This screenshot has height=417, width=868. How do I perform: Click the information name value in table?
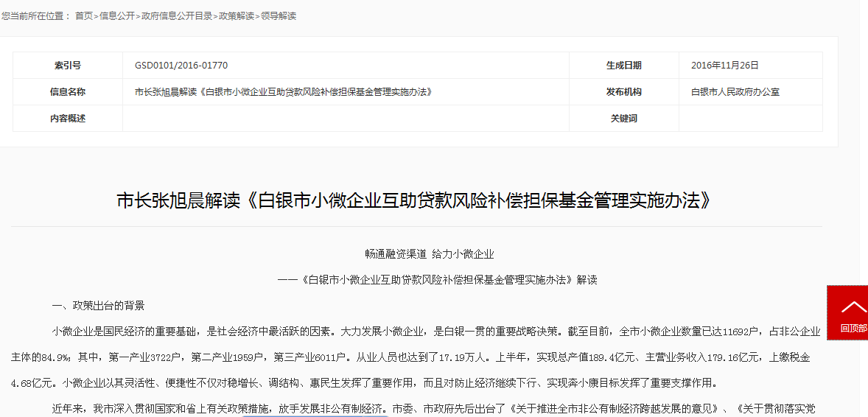tap(283, 92)
